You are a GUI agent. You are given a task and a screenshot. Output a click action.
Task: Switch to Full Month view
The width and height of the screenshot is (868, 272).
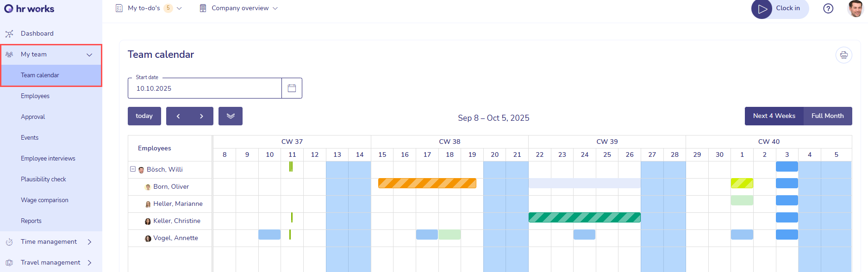pos(827,116)
